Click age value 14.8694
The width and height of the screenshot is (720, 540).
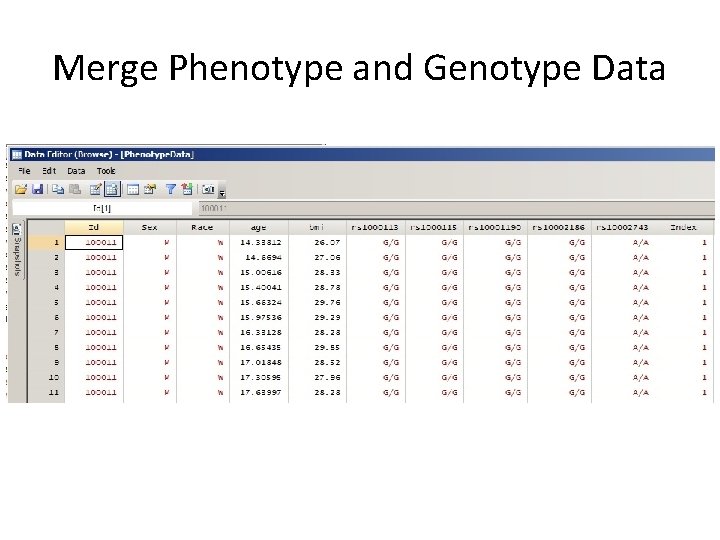coord(264,258)
